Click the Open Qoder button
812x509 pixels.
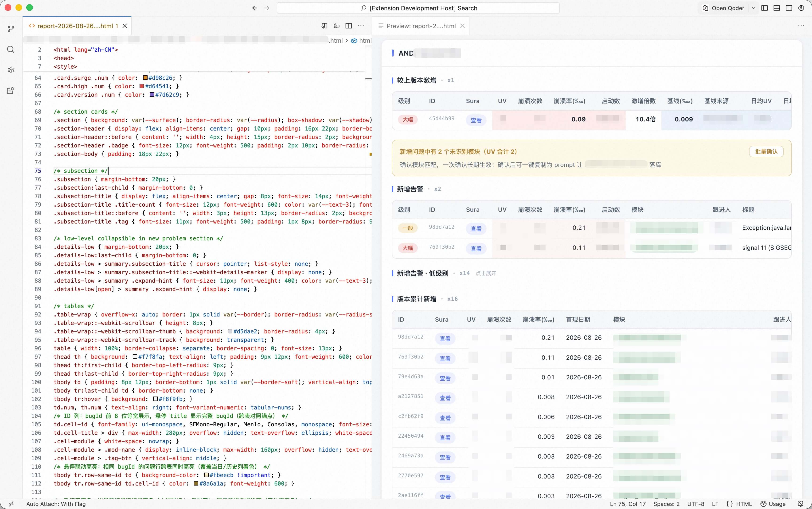(x=723, y=8)
